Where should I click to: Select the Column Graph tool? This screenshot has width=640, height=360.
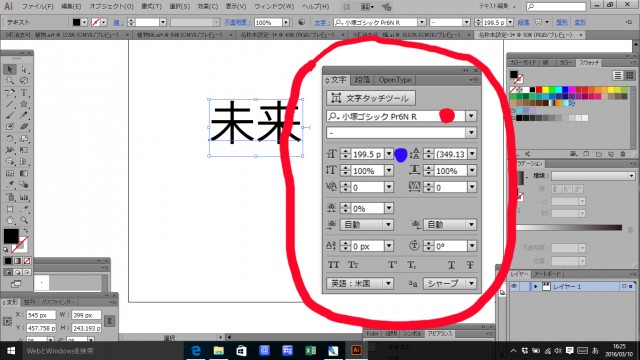[x=24, y=197]
